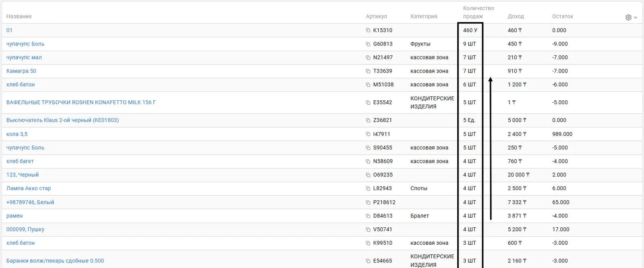
Task: Sort by Название column header
Action: point(19,17)
